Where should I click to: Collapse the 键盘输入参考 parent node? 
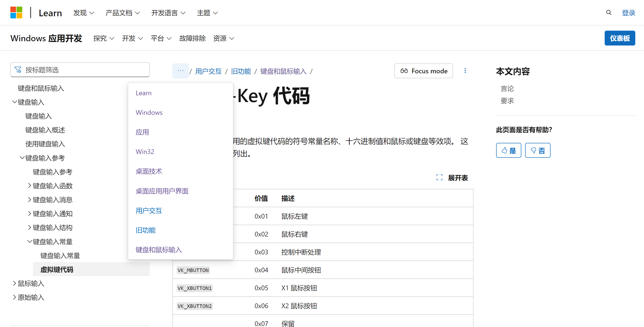point(22,158)
